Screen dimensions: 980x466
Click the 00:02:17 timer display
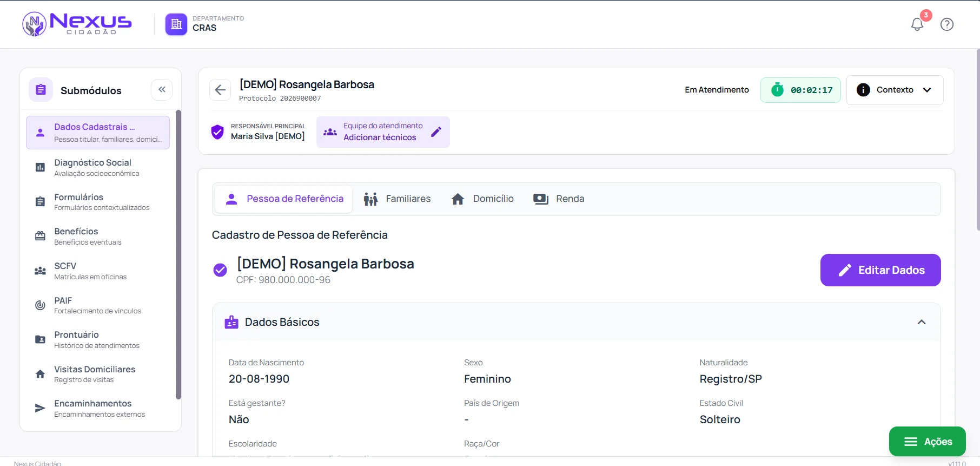811,90
